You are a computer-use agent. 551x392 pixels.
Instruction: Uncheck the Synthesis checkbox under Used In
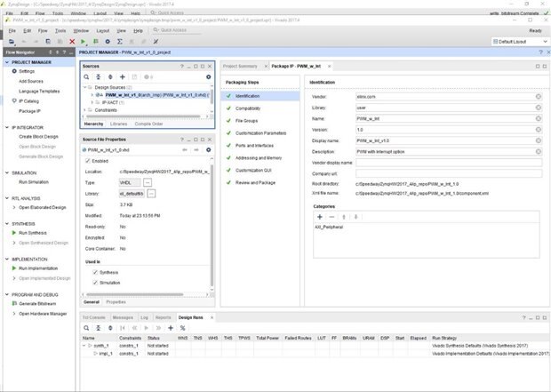(96, 272)
